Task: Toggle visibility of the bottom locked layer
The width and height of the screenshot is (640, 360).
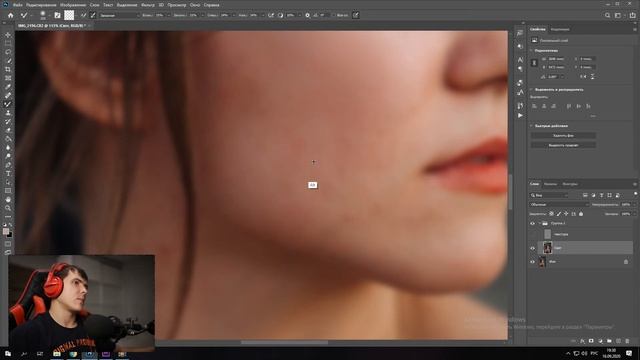Action: 532,262
